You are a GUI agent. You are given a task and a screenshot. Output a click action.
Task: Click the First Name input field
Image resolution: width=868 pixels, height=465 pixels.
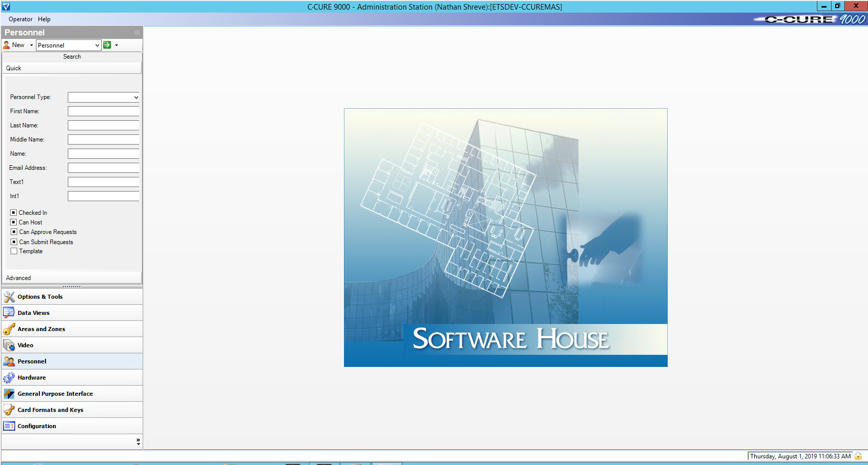pyautogui.click(x=103, y=111)
